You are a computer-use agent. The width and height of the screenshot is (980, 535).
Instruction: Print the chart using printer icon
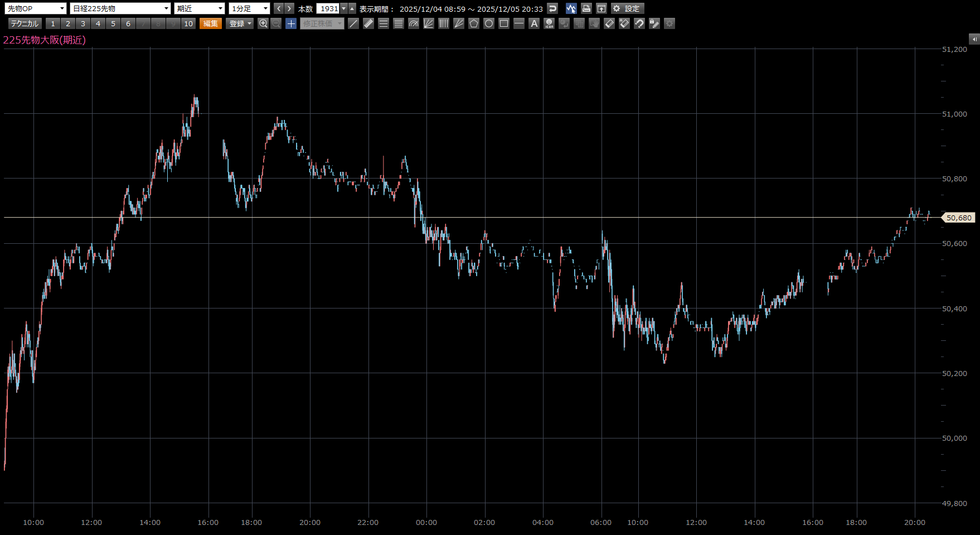586,8
